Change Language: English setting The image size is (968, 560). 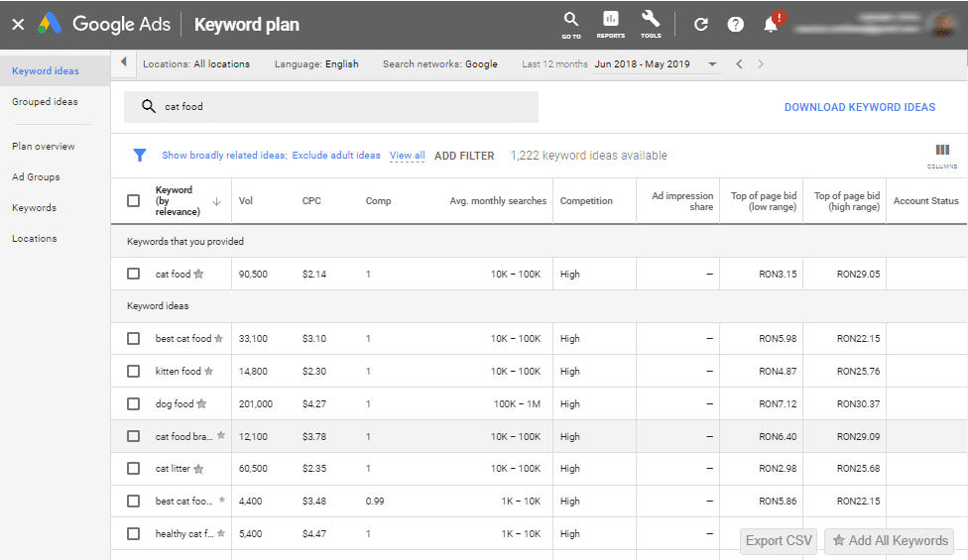(x=316, y=64)
